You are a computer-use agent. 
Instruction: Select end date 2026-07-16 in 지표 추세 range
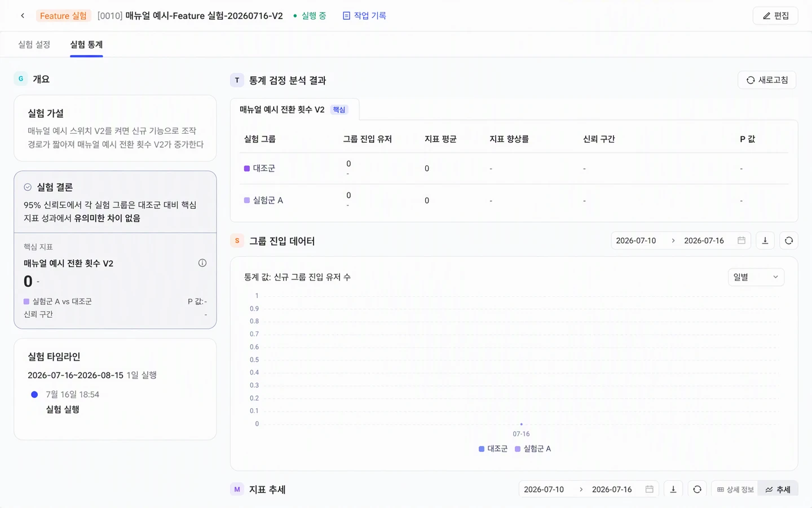[x=612, y=489]
